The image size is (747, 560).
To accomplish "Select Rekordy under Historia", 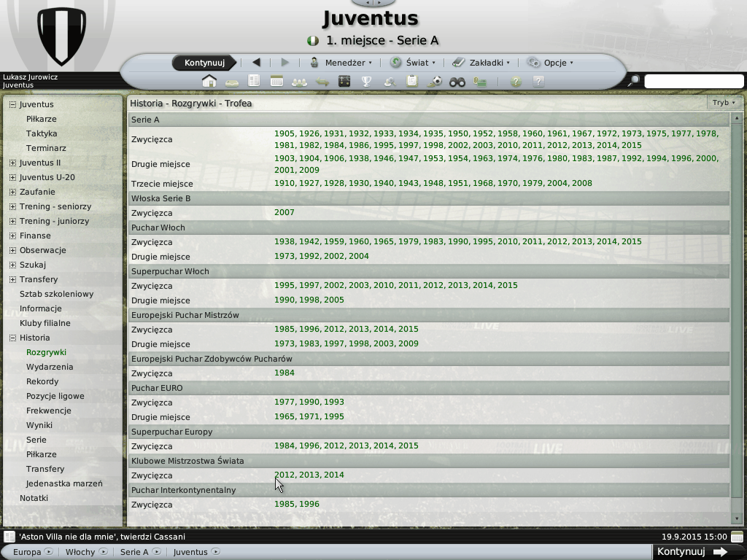I will tap(42, 381).
